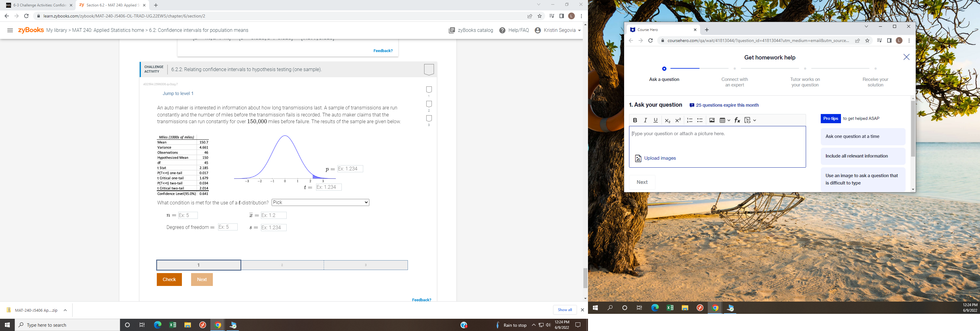Toggle level 2 completion box
The width and height of the screenshot is (980, 331).
(x=429, y=104)
